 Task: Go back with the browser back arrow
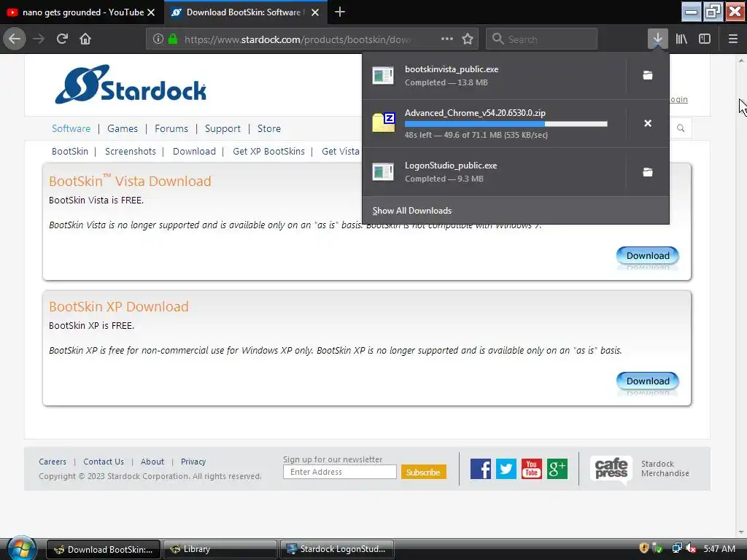(15, 39)
